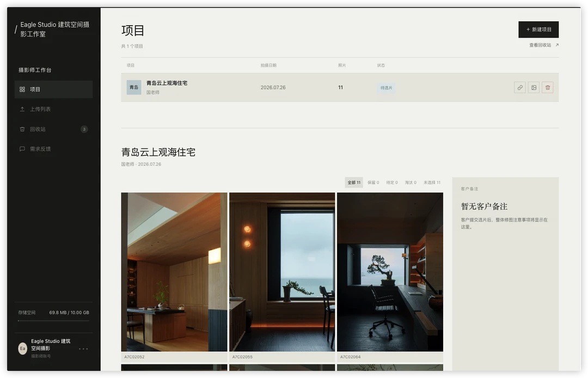Select the 全部 11 filter tab
The image size is (588, 378).
tap(354, 182)
